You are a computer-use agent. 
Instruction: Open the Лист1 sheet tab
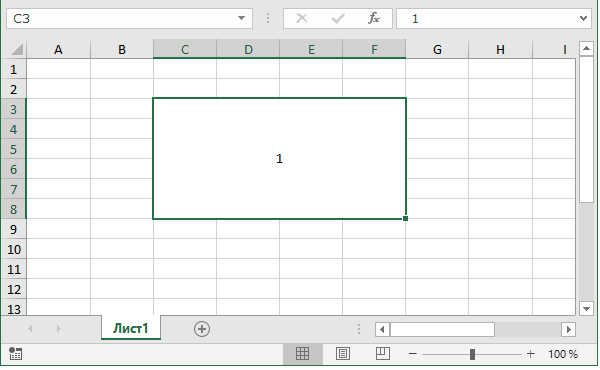(130, 328)
